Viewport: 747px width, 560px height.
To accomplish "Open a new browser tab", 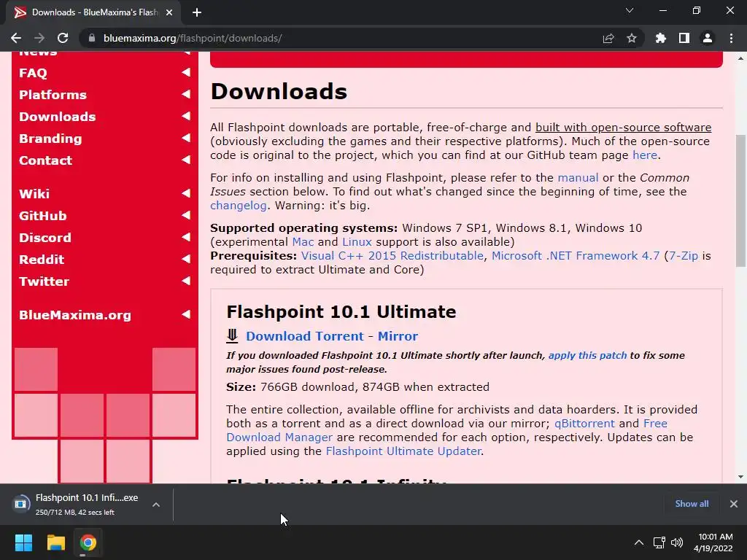I will (197, 12).
